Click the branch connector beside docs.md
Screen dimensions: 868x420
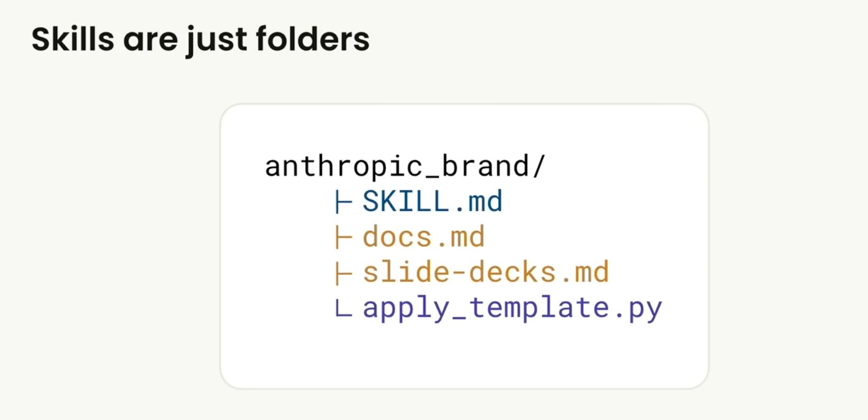343,238
